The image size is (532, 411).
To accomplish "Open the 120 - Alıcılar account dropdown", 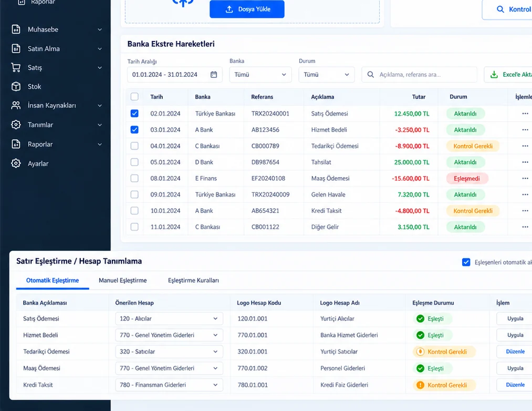I will pos(169,318).
